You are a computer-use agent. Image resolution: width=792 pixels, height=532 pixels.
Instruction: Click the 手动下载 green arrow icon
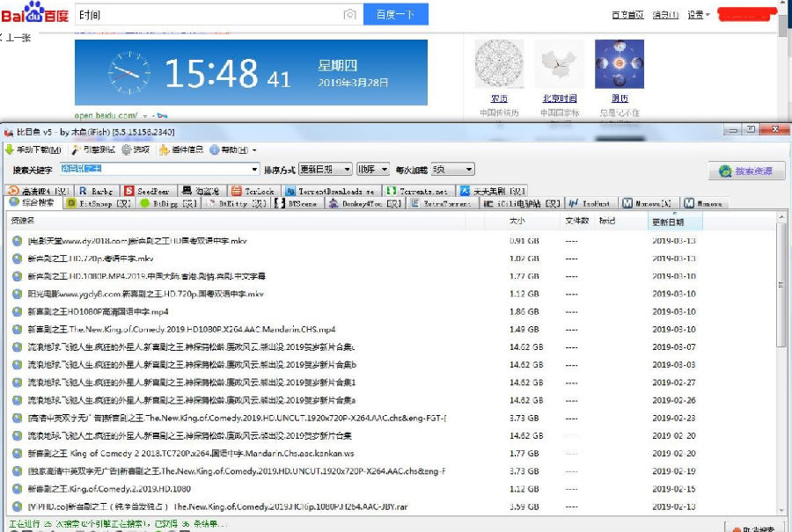(x=9, y=149)
